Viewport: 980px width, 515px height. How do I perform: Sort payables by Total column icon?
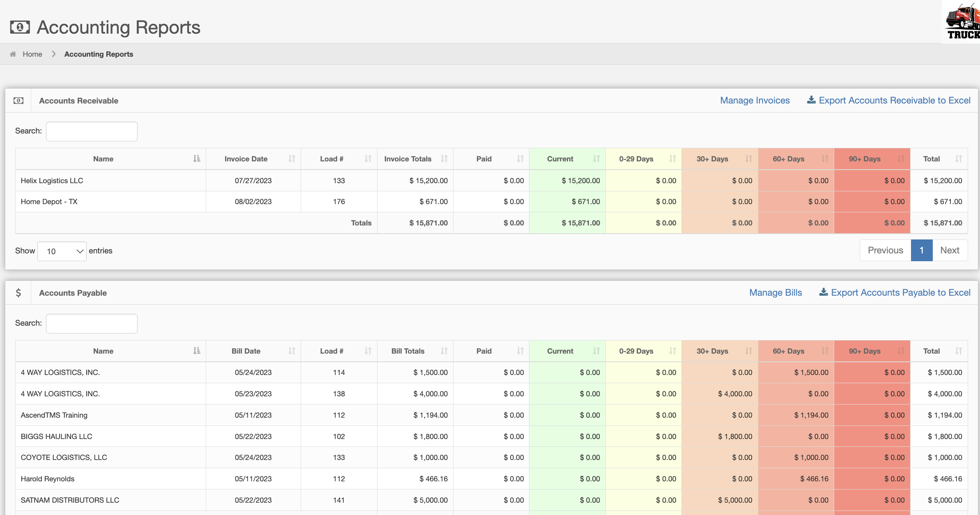[958, 351]
